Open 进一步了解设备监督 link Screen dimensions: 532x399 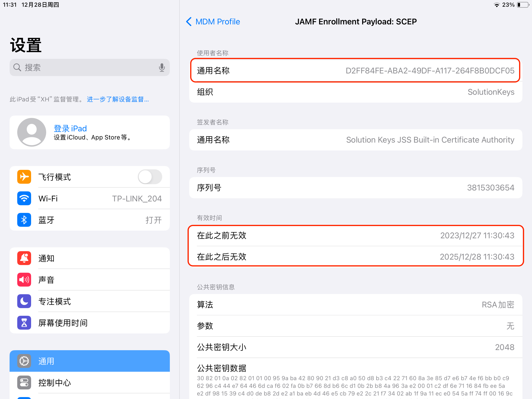[x=118, y=99]
